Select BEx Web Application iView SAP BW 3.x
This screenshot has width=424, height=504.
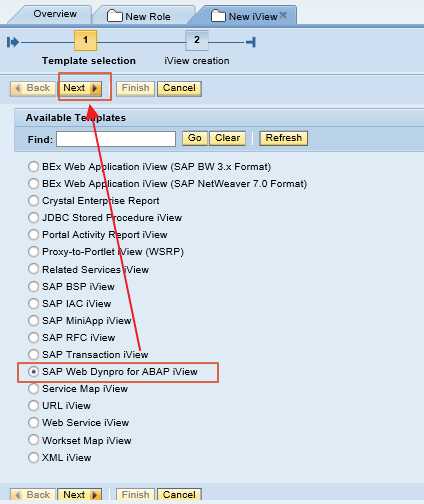[33, 166]
